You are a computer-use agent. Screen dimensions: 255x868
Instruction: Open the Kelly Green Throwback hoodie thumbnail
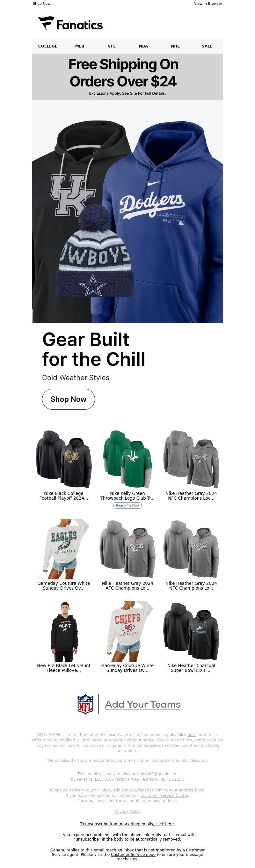coord(127,459)
